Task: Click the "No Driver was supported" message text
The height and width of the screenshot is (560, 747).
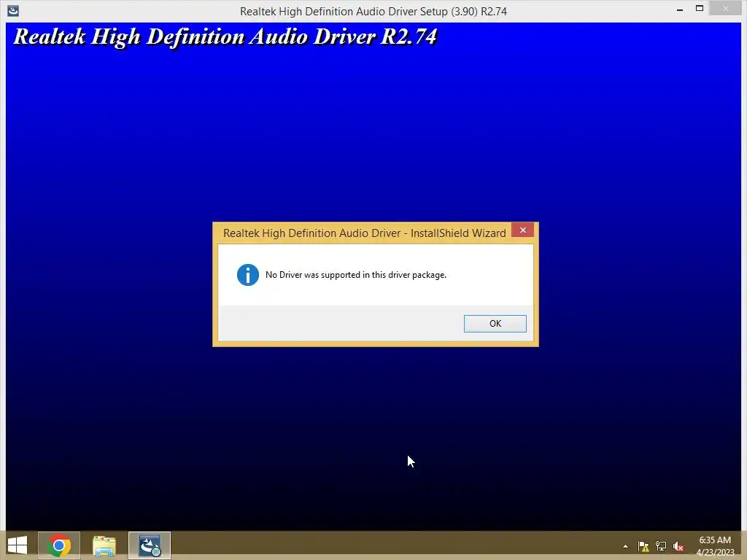Action: 356,275
